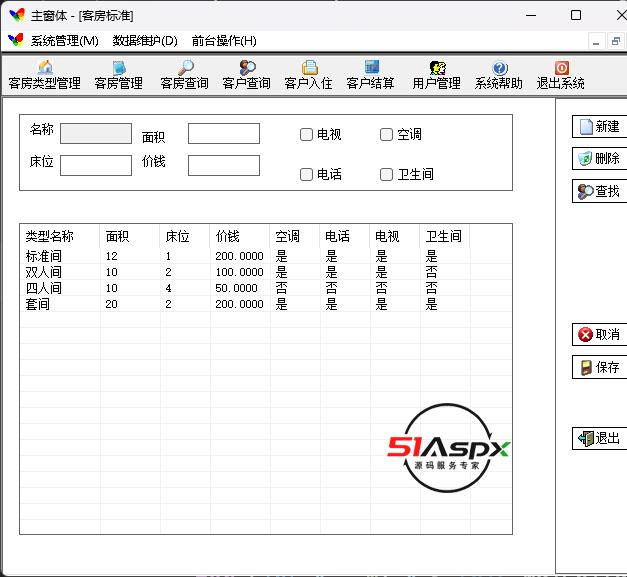Click the 查找 button

(600, 191)
